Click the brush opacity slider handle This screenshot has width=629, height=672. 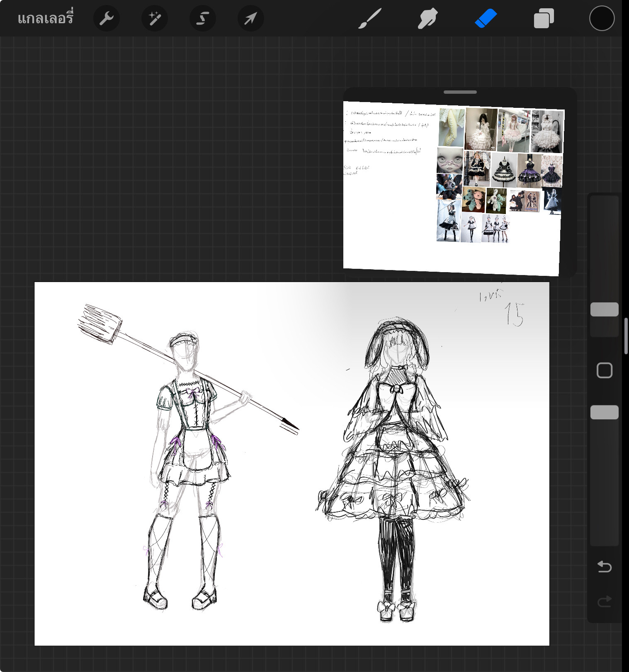point(604,412)
